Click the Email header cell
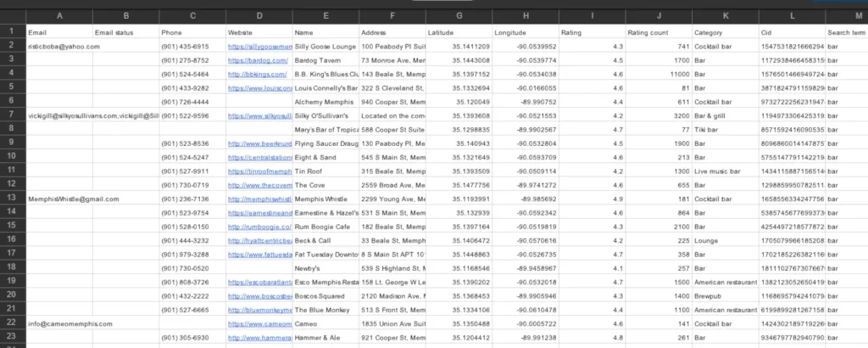Viewport: 868px width, 348px height. pos(59,33)
